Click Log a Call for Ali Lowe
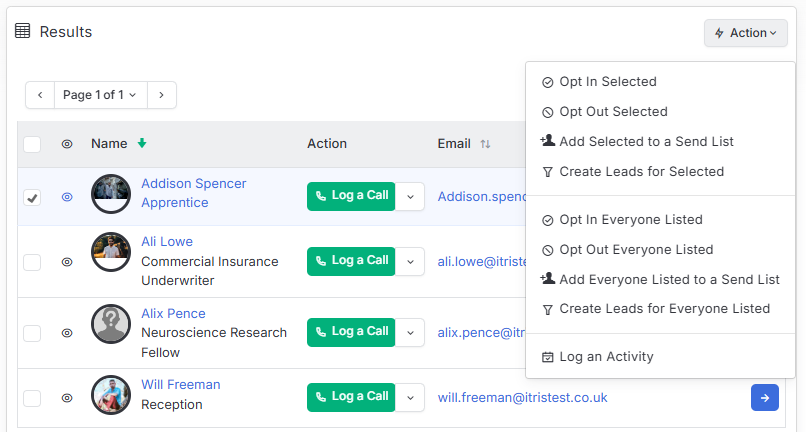806x432 pixels. (x=351, y=261)
